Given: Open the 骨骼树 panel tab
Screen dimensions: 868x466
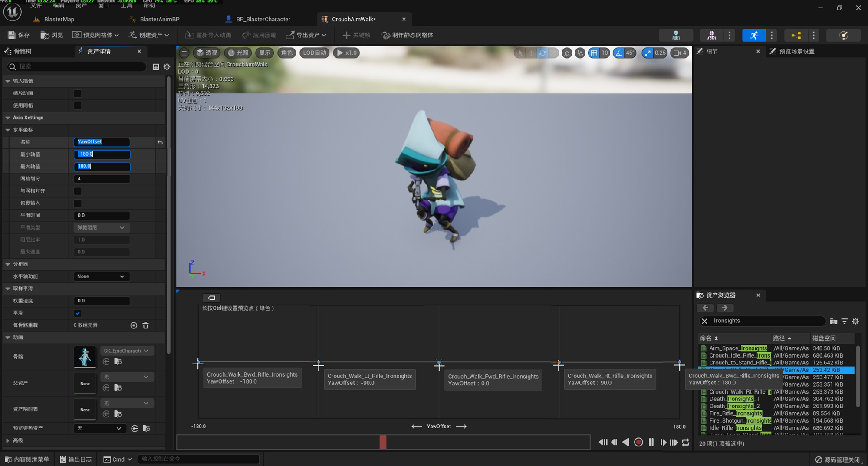Looking at the screenshot, I should [18, 51].
